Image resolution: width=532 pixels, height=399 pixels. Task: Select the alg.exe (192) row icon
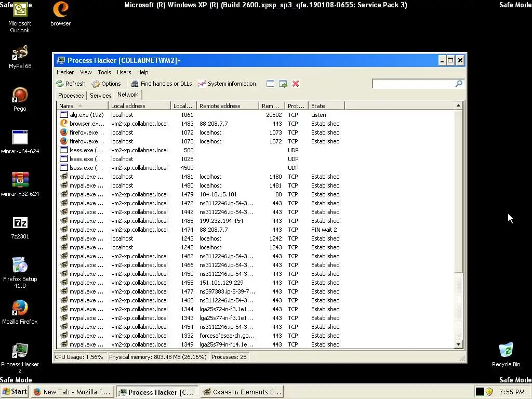coord(64,115)
